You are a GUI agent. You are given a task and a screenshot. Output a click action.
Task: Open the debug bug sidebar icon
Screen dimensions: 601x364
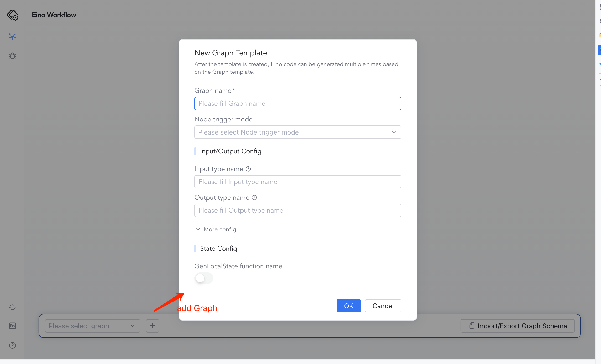pyautogui.click(x=12, y=56)
